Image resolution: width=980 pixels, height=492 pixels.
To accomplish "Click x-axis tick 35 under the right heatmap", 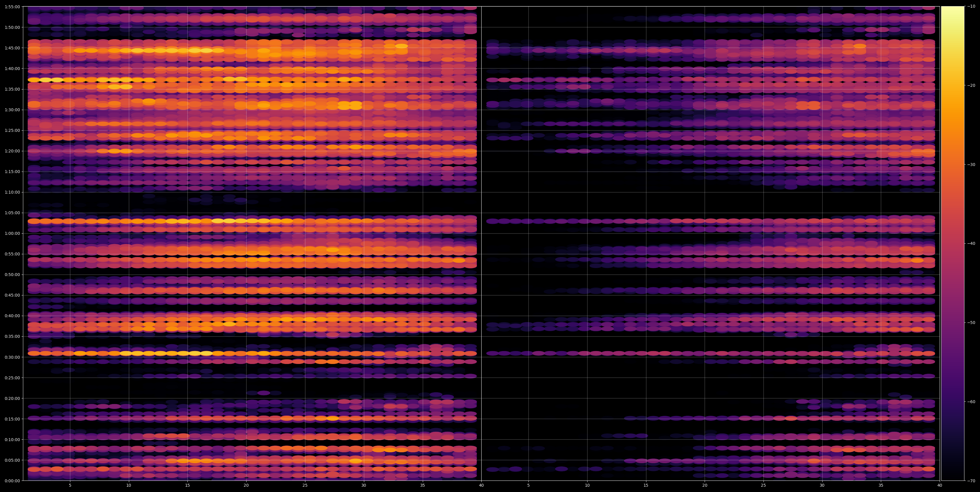I will [x=881, y=486].
